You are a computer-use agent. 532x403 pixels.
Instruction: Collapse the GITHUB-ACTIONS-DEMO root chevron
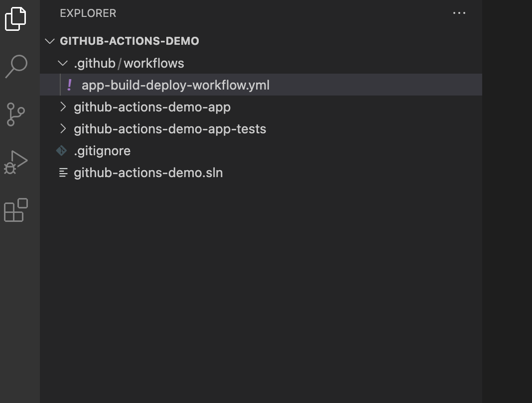[49, 41]
